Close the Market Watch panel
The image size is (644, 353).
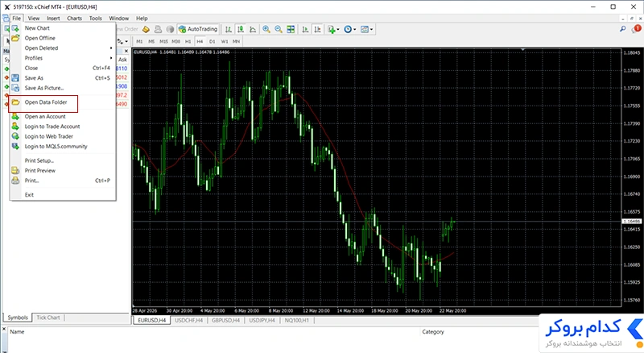(x=126, y=51)
